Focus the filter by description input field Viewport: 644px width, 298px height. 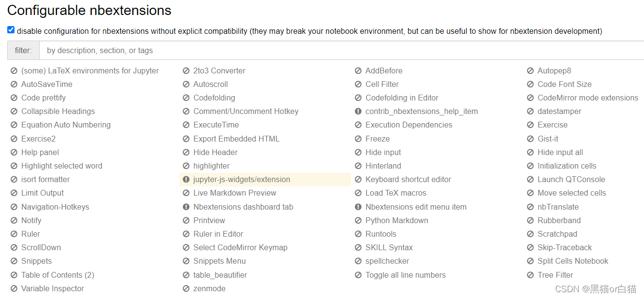[x=338, y=50]
